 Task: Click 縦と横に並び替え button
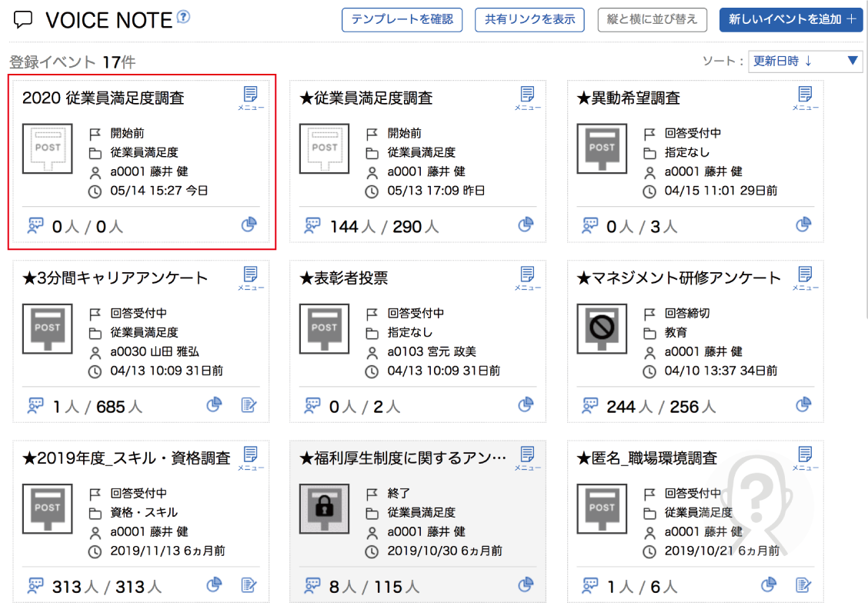point(652,19)
